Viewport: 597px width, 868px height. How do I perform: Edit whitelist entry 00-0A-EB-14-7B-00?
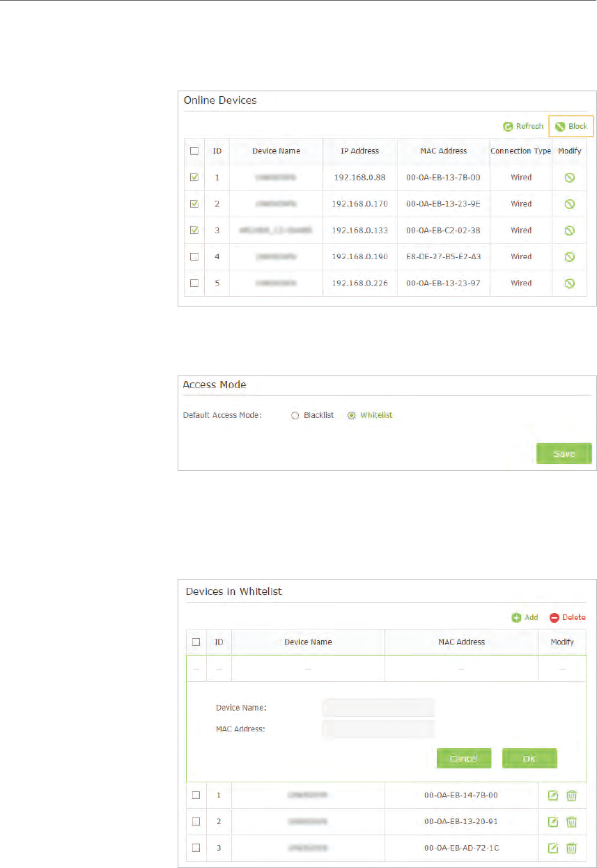point(553,795)
